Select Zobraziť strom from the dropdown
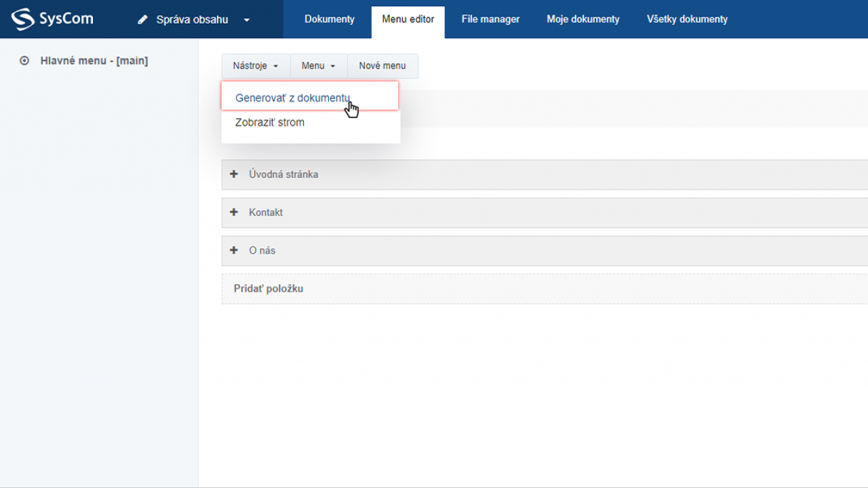The image size is (868, 488). pyautogui.click(x=270, y=123)
